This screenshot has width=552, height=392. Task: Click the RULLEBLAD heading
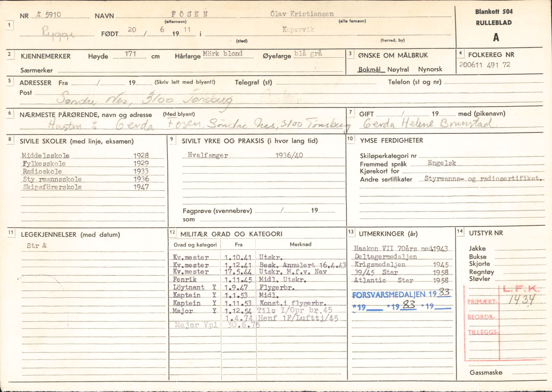(x=494, y=23)
